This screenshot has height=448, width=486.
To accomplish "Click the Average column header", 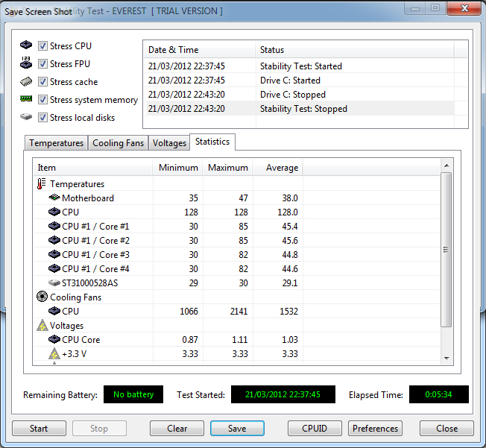I will (278, 168).
